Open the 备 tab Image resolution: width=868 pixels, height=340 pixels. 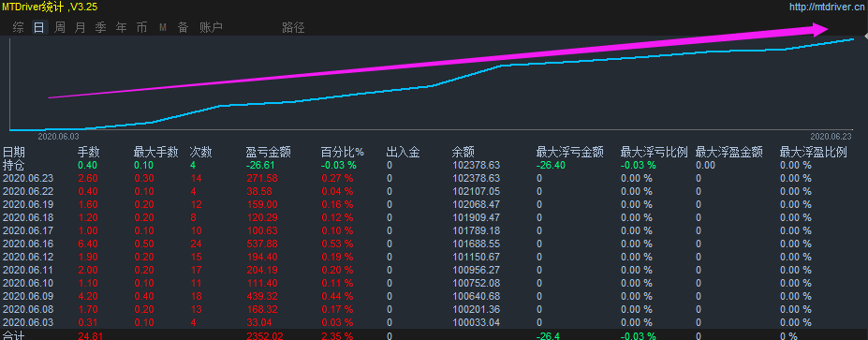[x=183, y=28]
